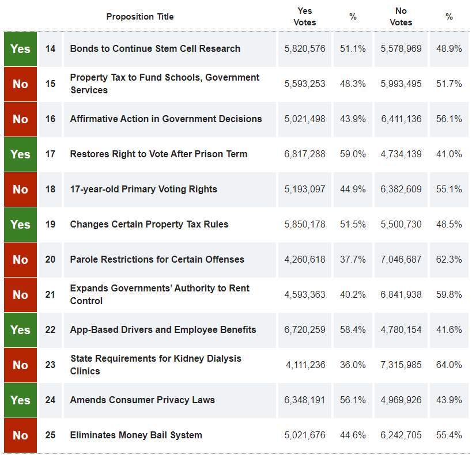Click "Eliminates Money Bail System" title
The image size is (476, 455).
(x=136, y=435)
